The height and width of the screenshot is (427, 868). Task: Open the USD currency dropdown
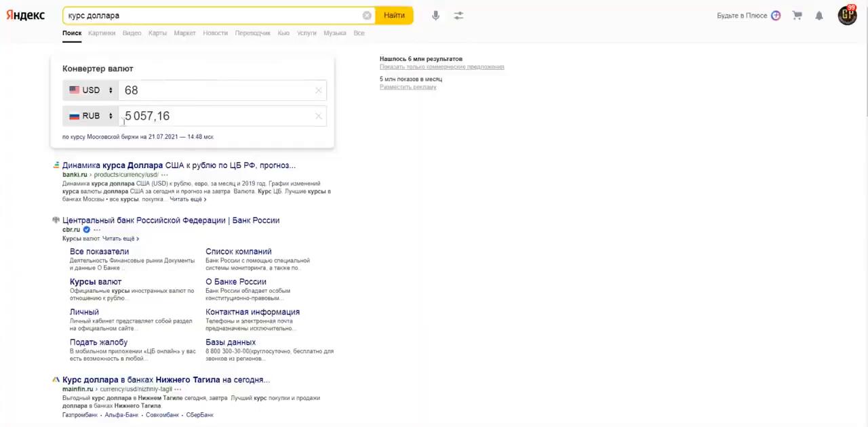point(91,90)
